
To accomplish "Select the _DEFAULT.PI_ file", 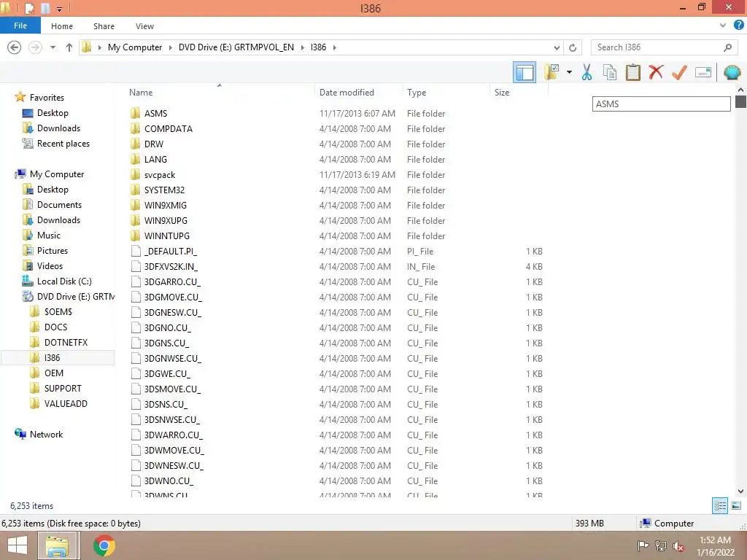I will 170,251.
